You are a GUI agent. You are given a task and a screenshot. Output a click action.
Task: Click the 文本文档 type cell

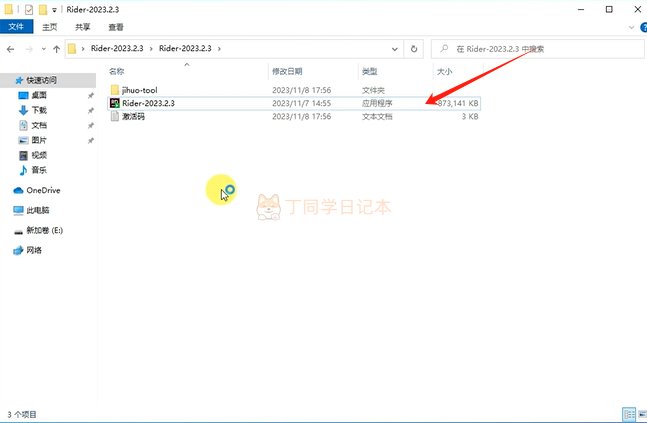[x=377, y=116]
